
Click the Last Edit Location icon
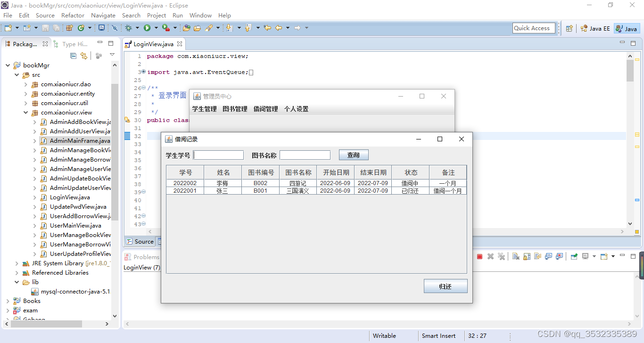pos(267,28)
